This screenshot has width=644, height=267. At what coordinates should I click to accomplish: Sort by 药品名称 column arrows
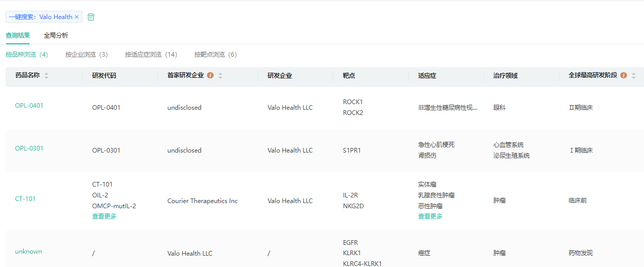click(x=46, y=76)
